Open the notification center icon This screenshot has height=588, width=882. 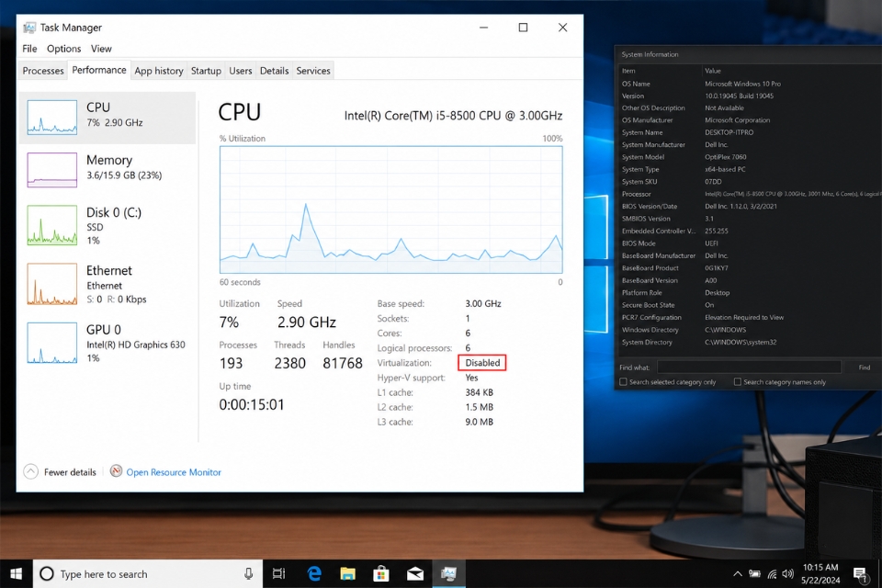pyautogui.click(x=860, y=574)
